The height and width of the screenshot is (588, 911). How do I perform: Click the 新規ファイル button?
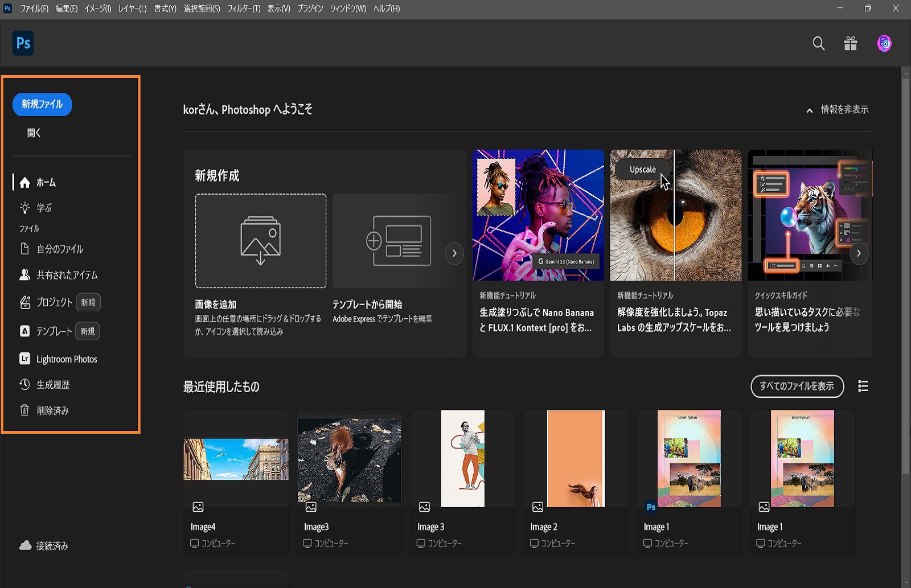[x=42, y=104]
